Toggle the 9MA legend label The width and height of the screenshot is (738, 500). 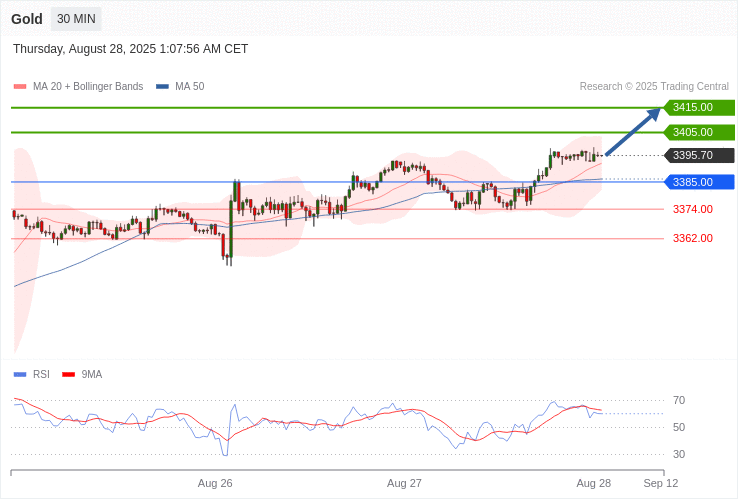92,375
